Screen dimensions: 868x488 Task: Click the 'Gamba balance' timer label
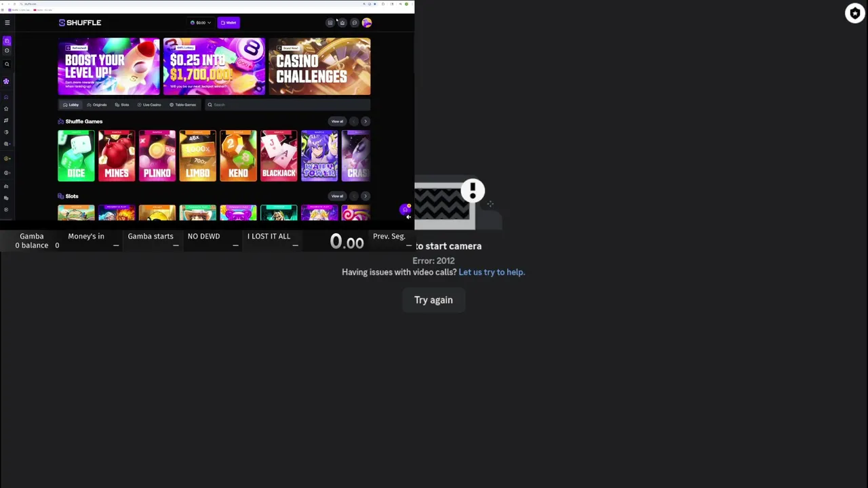pyautogui.click(x=31, y=241)
